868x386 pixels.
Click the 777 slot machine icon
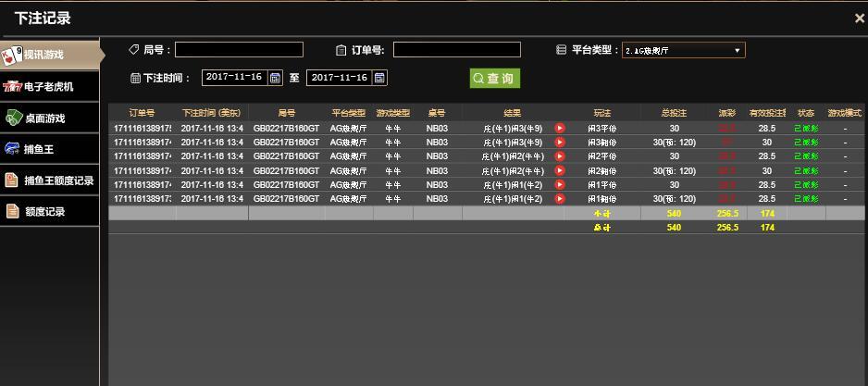point(12,86)
